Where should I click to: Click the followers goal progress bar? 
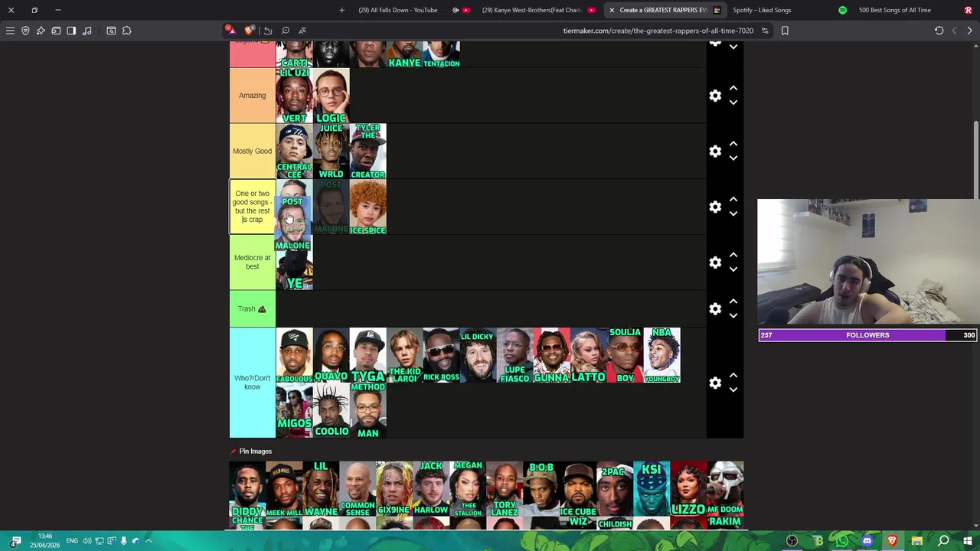tap(867, 335)
